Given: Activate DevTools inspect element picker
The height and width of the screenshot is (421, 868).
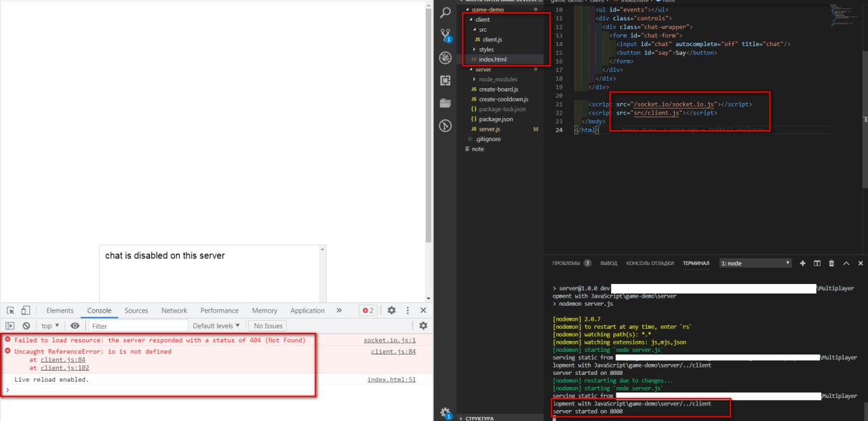Looking at the screenshot, I should (11, 310).
